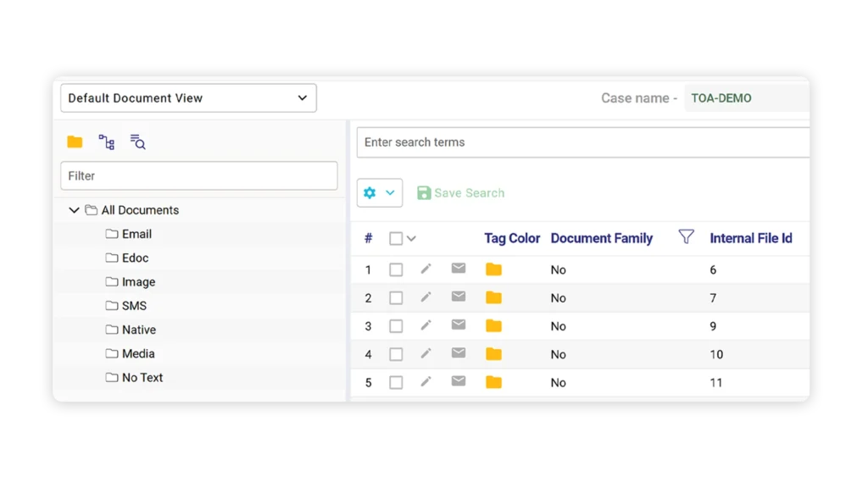Screen dimensions: 868x488
Task: Click the envelope icon in row 5
Action: (x=459, y=381)
